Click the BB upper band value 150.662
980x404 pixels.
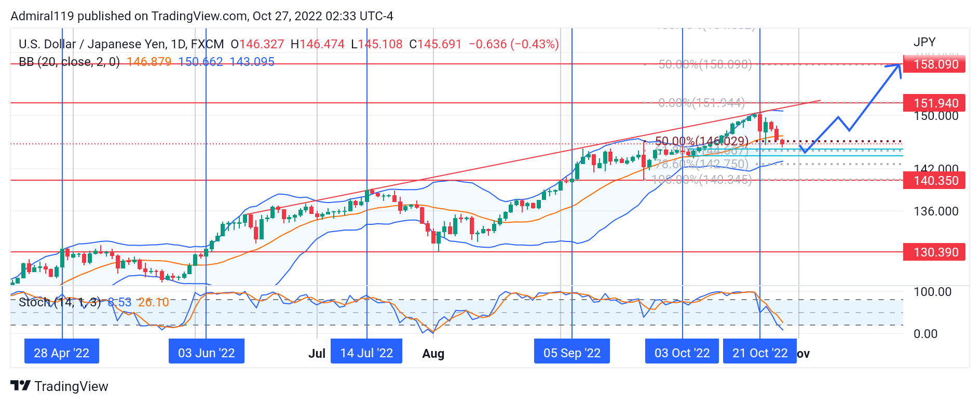200,62
